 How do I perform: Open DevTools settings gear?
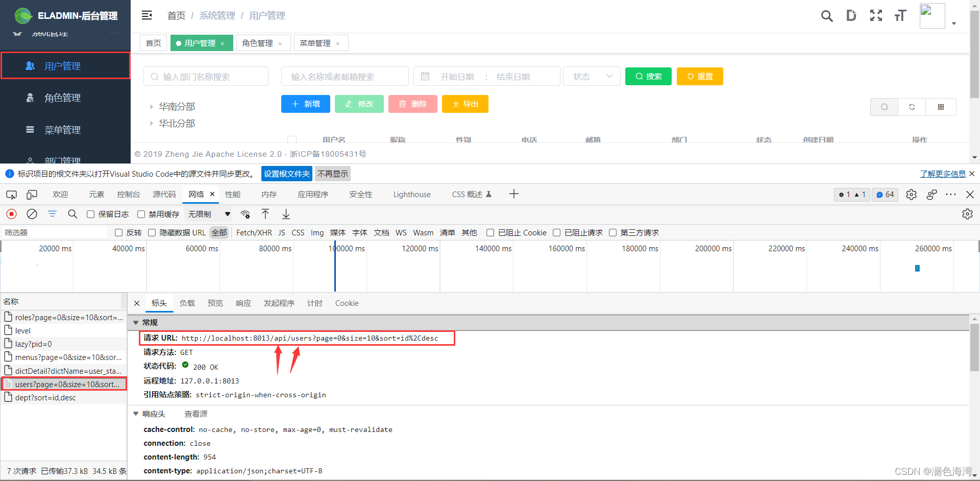pos(911,195)
